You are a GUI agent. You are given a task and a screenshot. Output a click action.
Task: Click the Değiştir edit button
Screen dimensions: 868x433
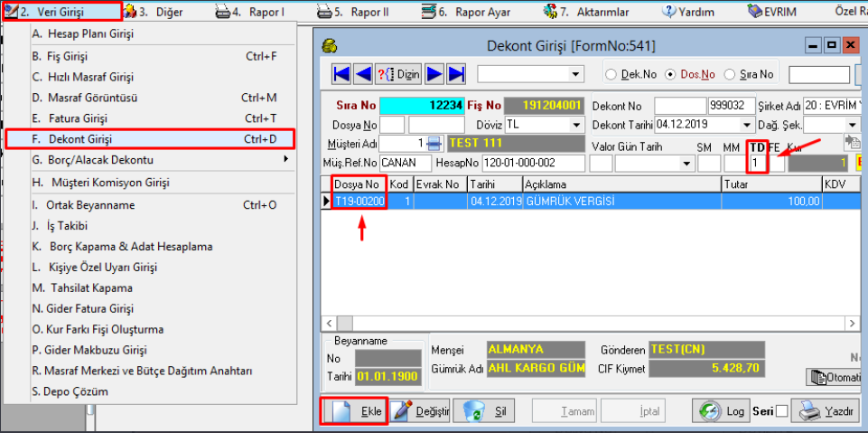pos(420,411)
